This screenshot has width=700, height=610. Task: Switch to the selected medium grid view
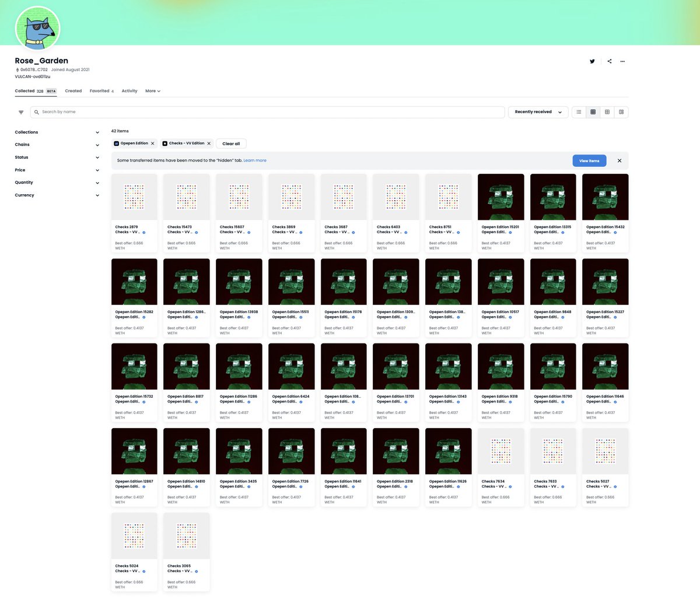593,112
